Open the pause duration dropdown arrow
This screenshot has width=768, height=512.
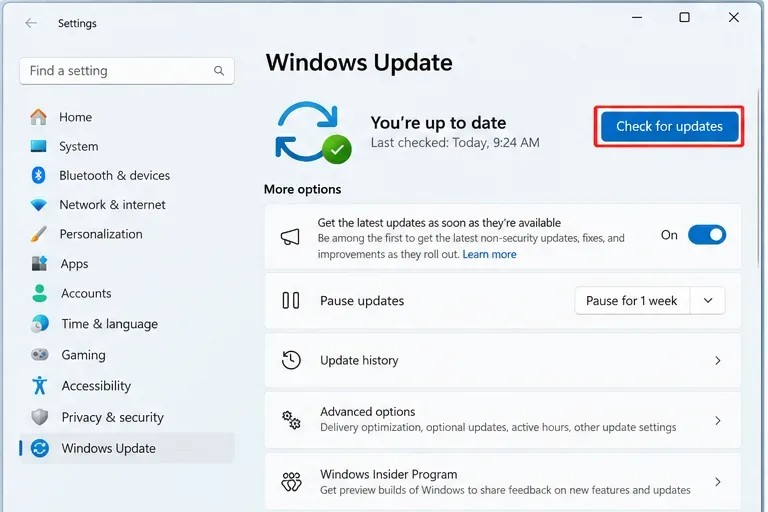click(x=708, y=300)
